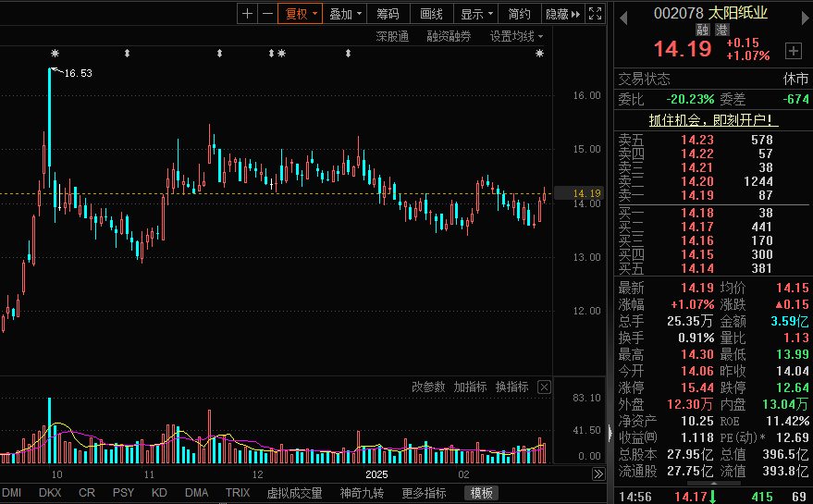Switch to the KD indicator tab

(159, 493)
